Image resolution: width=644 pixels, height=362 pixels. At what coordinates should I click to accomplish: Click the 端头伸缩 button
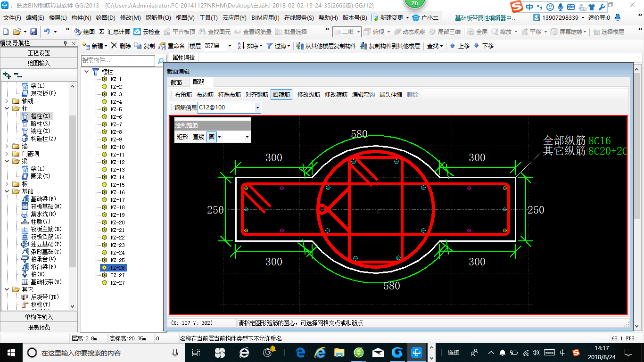click(x=391, y=94)
